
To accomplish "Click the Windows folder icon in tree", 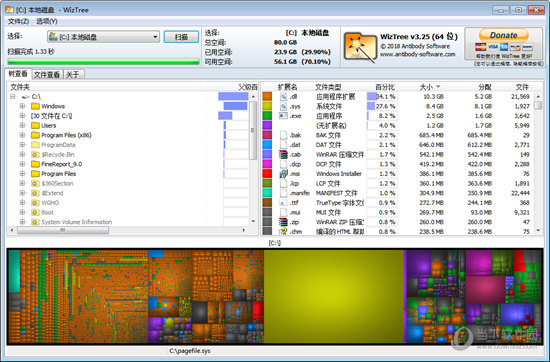I will tap(35, 106).
